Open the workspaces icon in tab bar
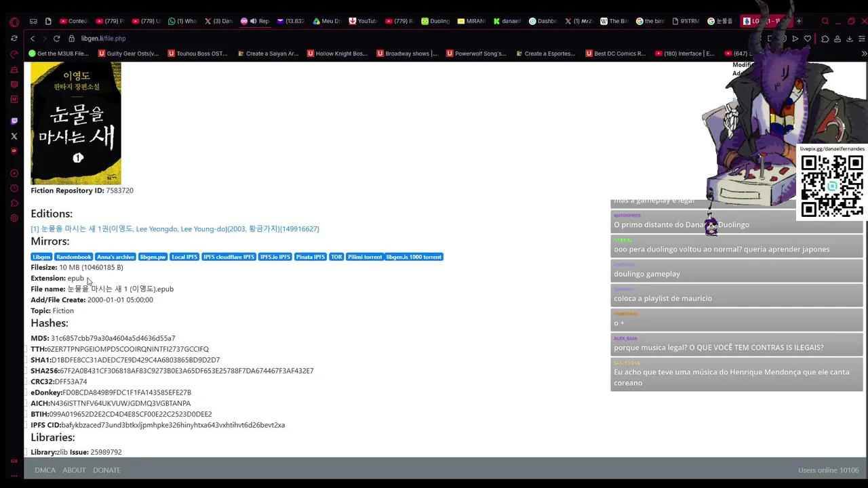 pyautogui.click(x=33, y=21)
